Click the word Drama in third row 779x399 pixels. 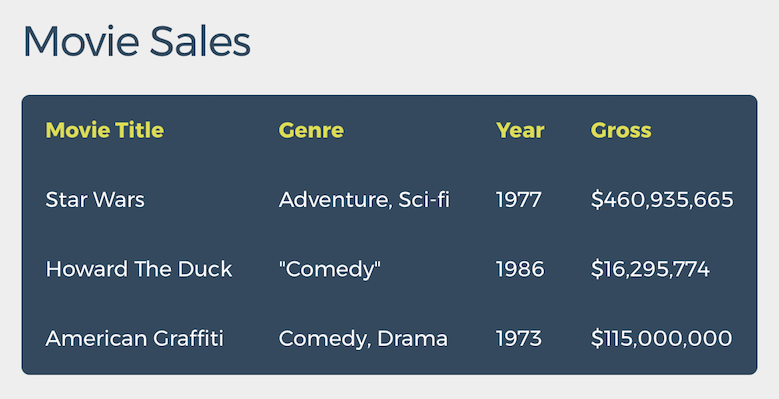click(x=412, y=339)
